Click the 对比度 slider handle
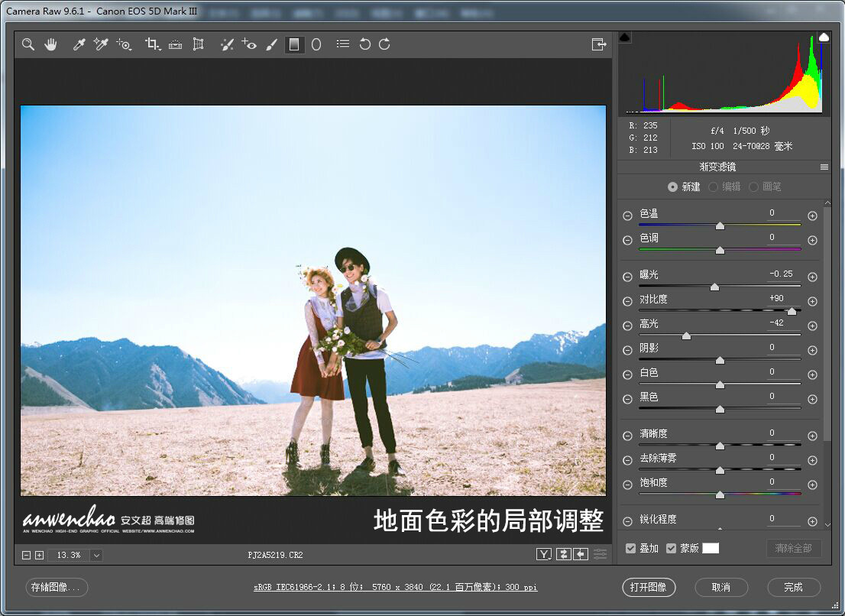The height and width of the screenshot is (616, 845). pos(792,312)
